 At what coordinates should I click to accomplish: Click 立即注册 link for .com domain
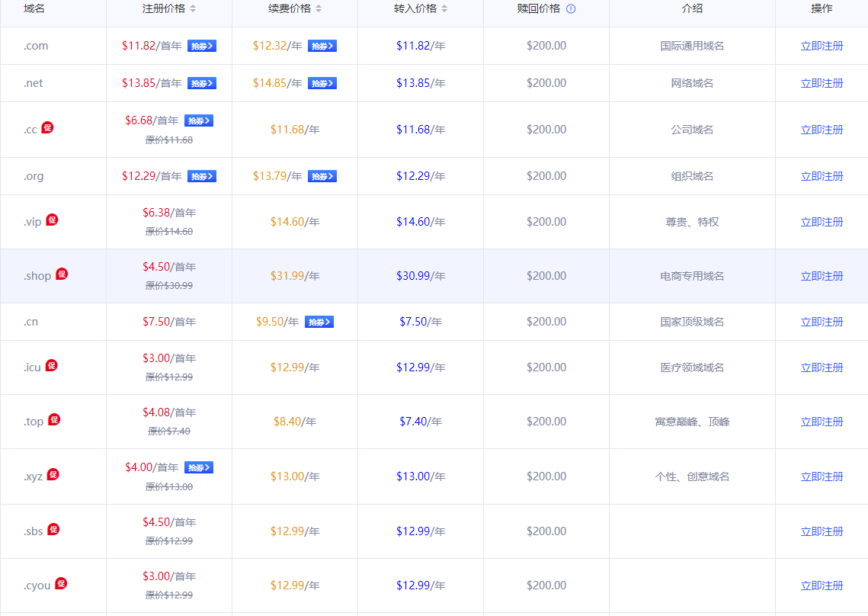(x=822, y=46)
